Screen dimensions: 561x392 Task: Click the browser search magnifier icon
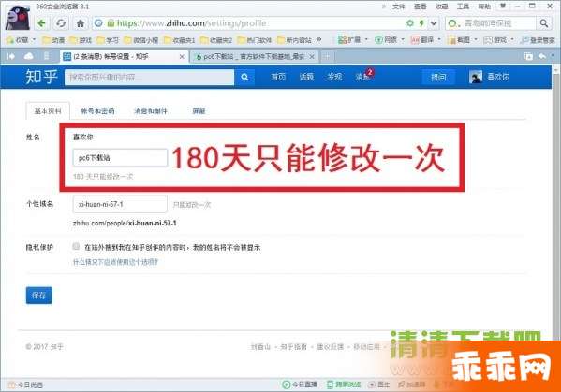click(x=544, y=23)
